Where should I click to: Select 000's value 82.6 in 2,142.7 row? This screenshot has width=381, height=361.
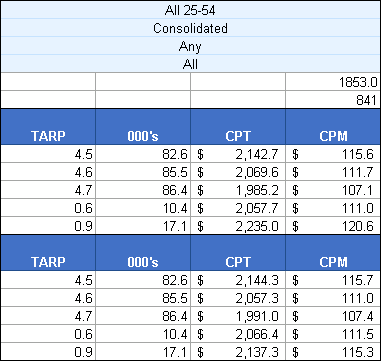(x=143, y=154)
